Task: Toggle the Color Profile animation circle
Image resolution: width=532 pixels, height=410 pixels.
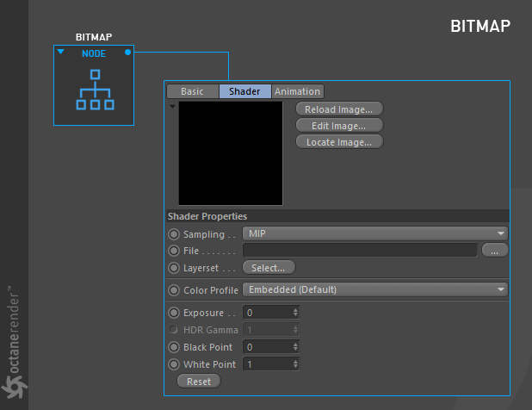Action: coord(174,290)
